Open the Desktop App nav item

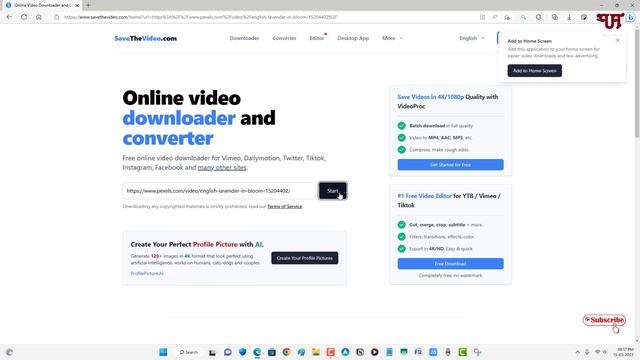coord(353,38)
